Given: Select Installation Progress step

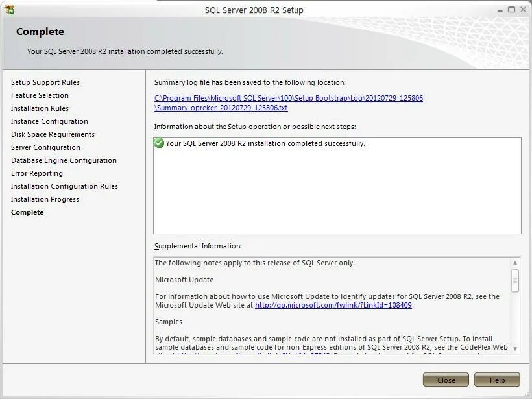Looking at the screenshot, I should coord(45,199).
